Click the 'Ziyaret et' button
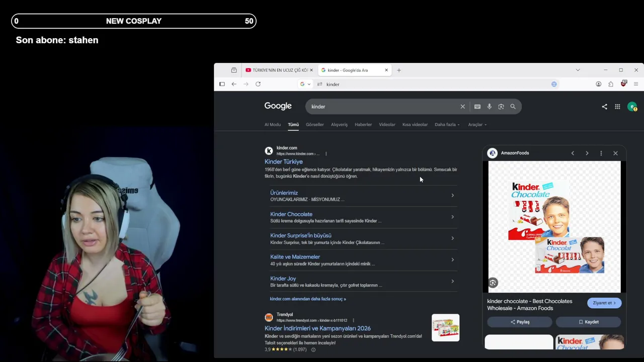This screenshot has width=644, height=362. [604, 303]
